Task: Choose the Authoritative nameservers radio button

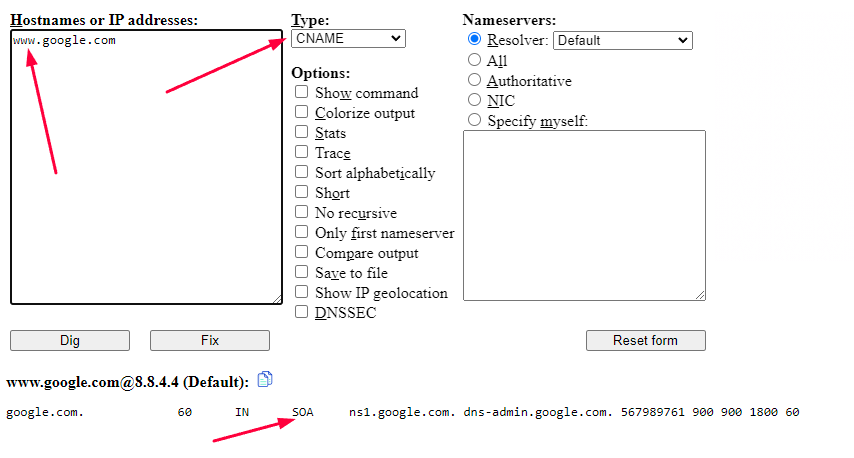Action: click(474, 80)
